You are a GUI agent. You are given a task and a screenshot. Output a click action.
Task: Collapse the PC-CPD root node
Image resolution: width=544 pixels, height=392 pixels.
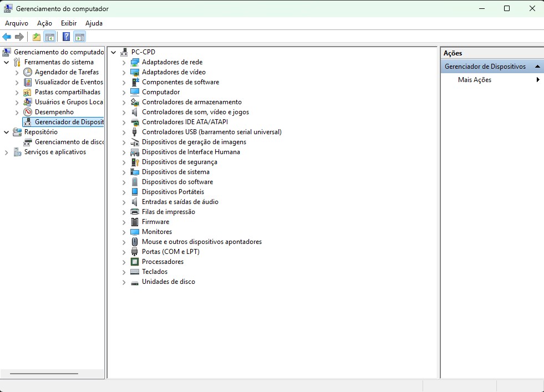[x=114, y=53]
